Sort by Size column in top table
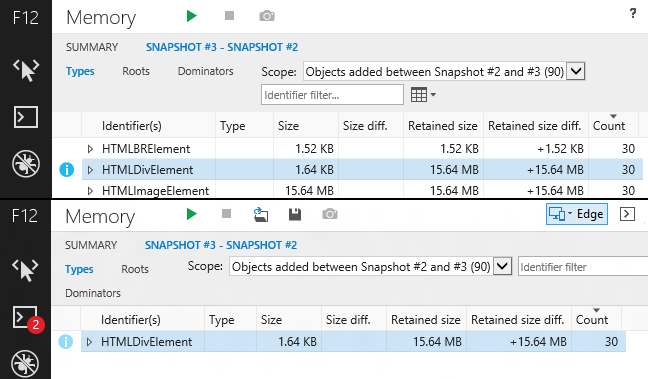Screen dimensions: 648x379 click(x=288, y=126)
